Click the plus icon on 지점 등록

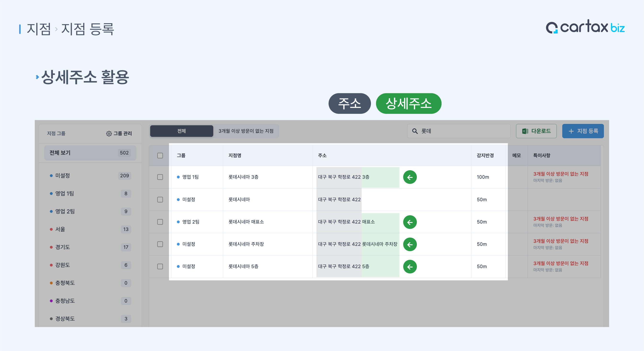pos(571,131)
